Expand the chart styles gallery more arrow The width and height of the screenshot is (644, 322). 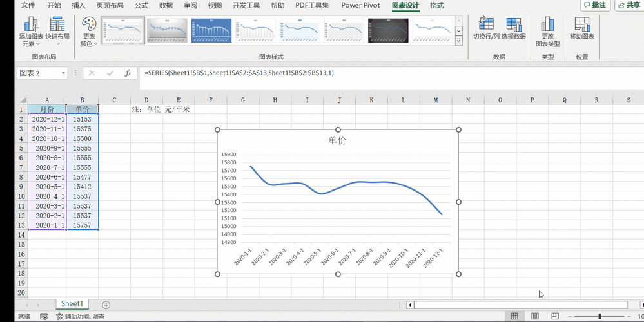click(458, 41)
